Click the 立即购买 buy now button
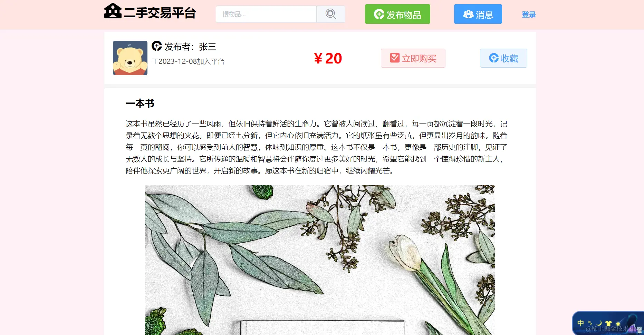The width and height of the screenshot is (644, 335). pyautogui.click(x=413, y=58)
